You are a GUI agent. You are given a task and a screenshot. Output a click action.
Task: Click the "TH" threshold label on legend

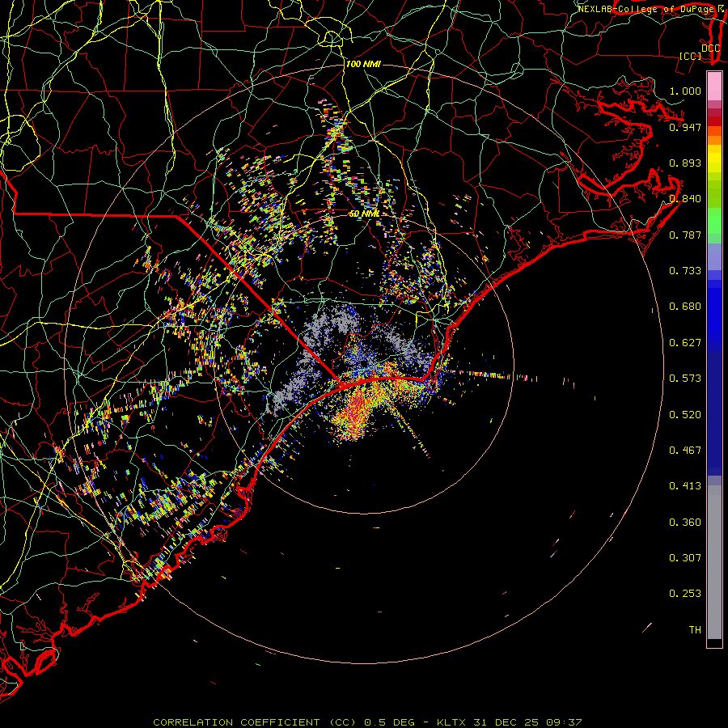pyautogui.click(x=695, y=630)
